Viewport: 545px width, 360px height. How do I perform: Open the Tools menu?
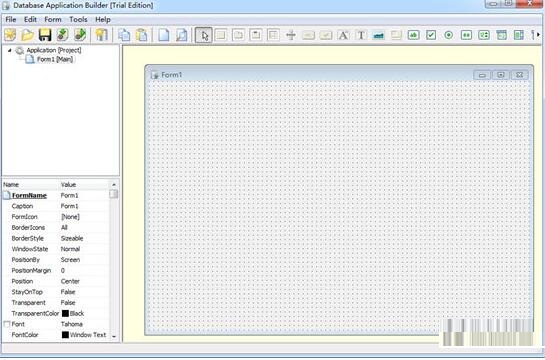tap(78, 20)
